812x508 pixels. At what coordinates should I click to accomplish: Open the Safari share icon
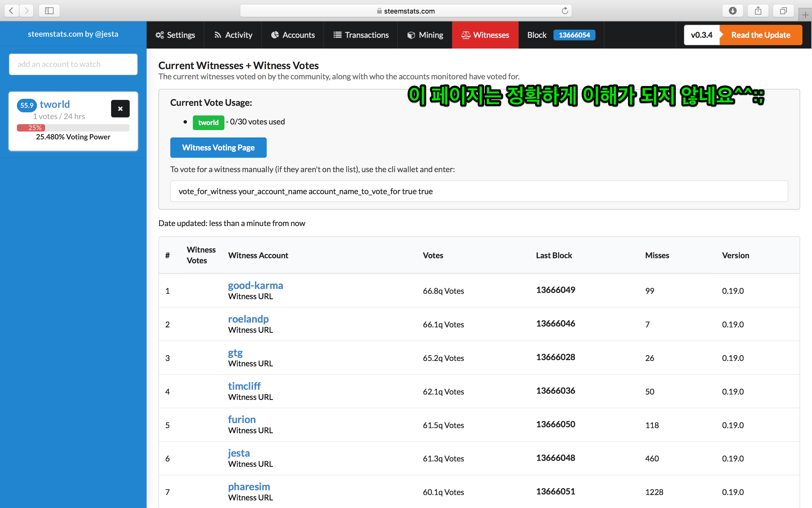point(758,10)
